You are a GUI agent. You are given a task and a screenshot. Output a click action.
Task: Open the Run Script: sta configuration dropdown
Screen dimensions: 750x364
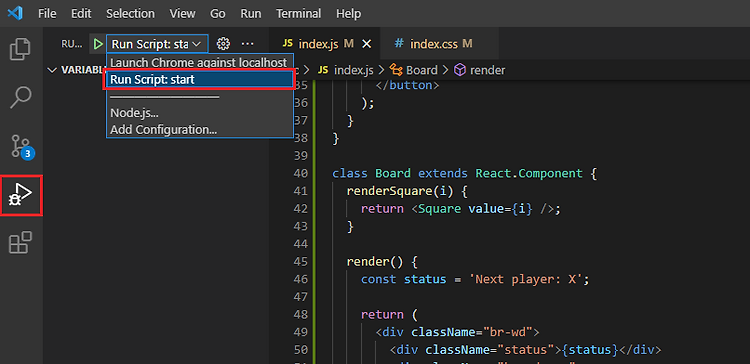(x=157, y=44)
